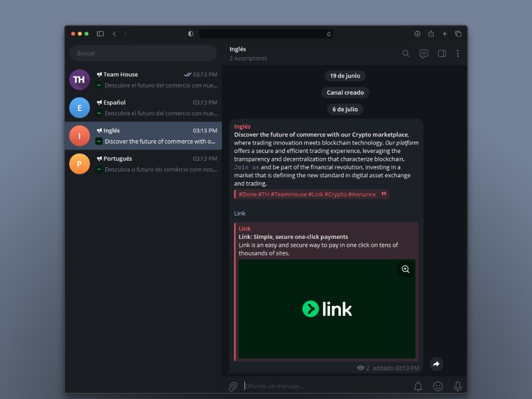Click the Inglés channel header title

238,49
